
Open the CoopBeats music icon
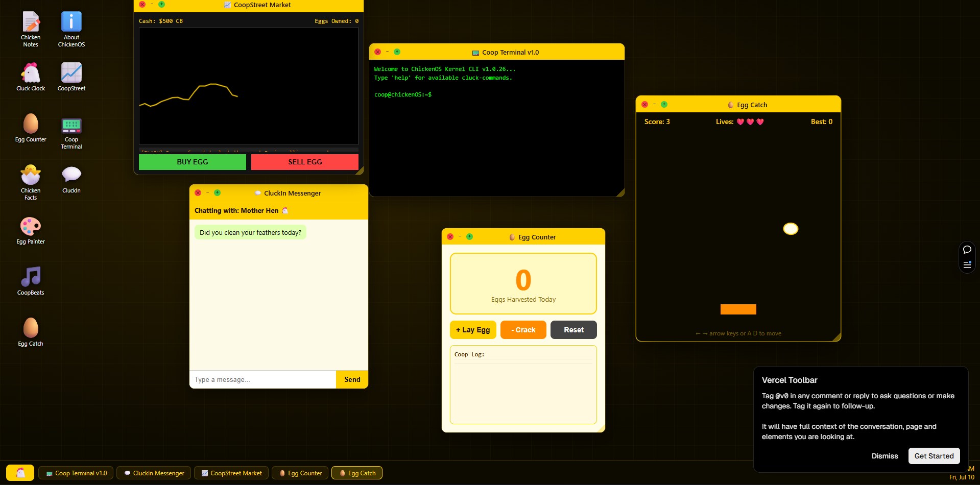point(31,281)
